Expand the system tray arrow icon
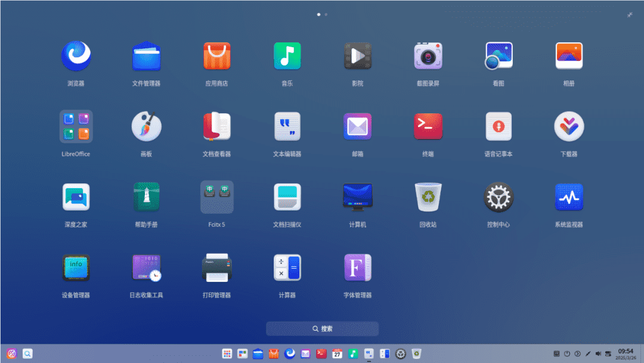 [x=577, y=354]
